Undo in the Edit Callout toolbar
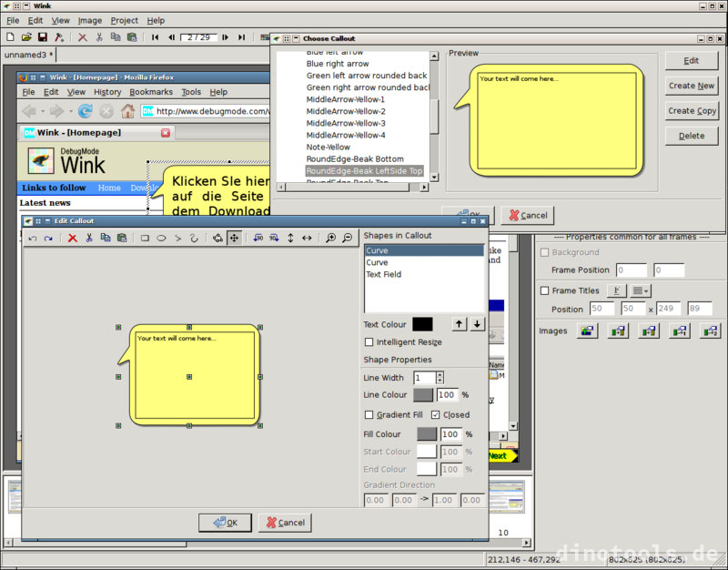This screenshot has width=728, height=570. coord(33,239)
